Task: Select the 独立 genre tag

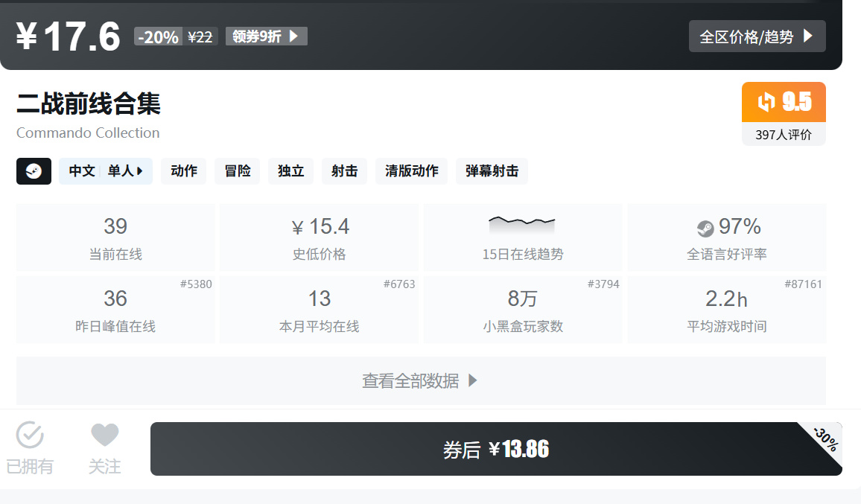Action: [x=290, y=171]
